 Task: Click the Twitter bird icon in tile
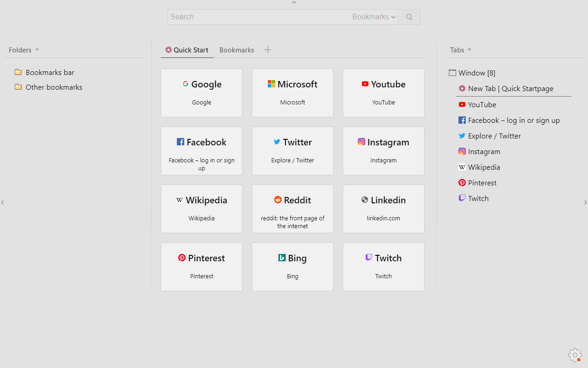277,142
